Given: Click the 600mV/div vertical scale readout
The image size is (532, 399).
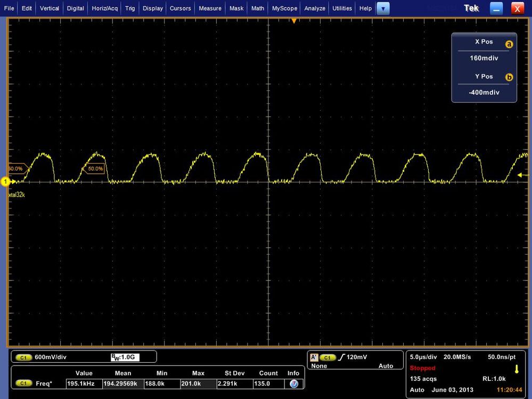Looking at the screenshot, I should 51,357.
